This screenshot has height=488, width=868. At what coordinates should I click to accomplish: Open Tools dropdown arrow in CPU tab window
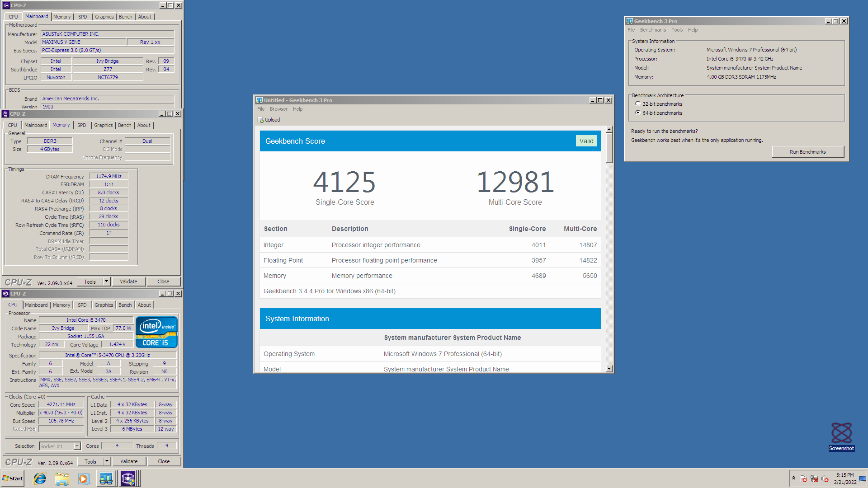pos(107,461)
